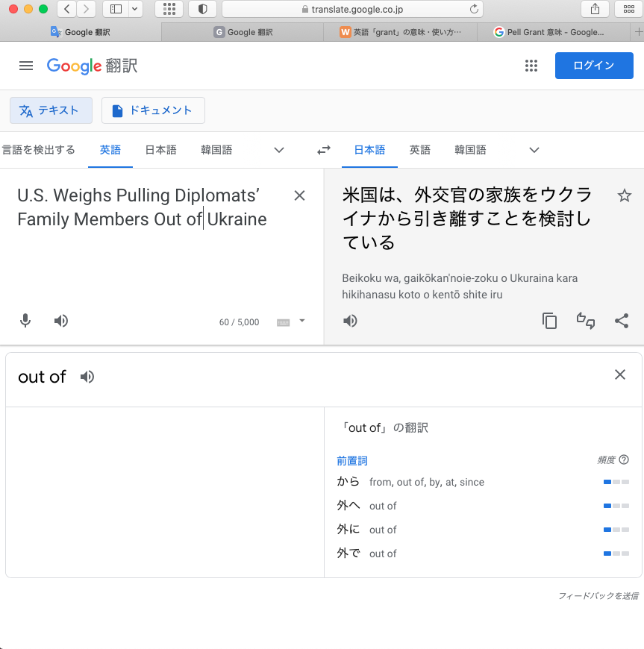Clear the source text with X

pyautogui.click(x=299, y=195)
